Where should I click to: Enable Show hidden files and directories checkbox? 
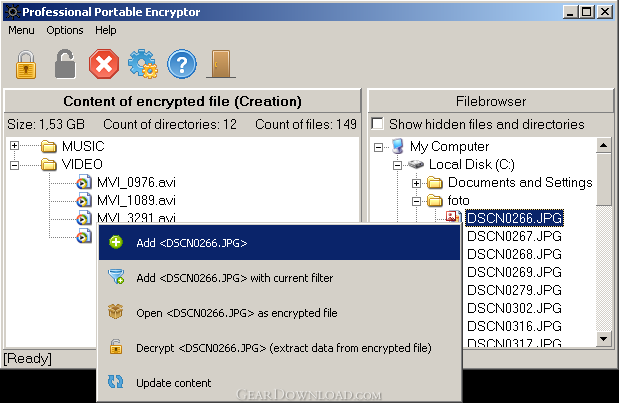tap(377, 124)
